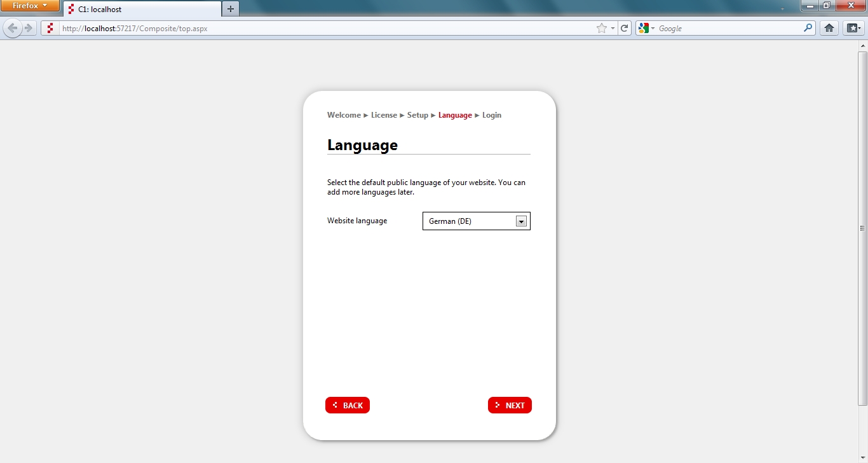Go to the Setup step in breadcrumb

tap(417, 115)
